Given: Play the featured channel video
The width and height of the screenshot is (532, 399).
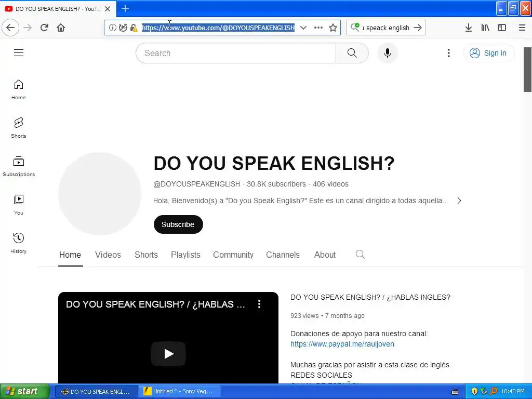Looking at the screenshot, I should tap(168, 354).
